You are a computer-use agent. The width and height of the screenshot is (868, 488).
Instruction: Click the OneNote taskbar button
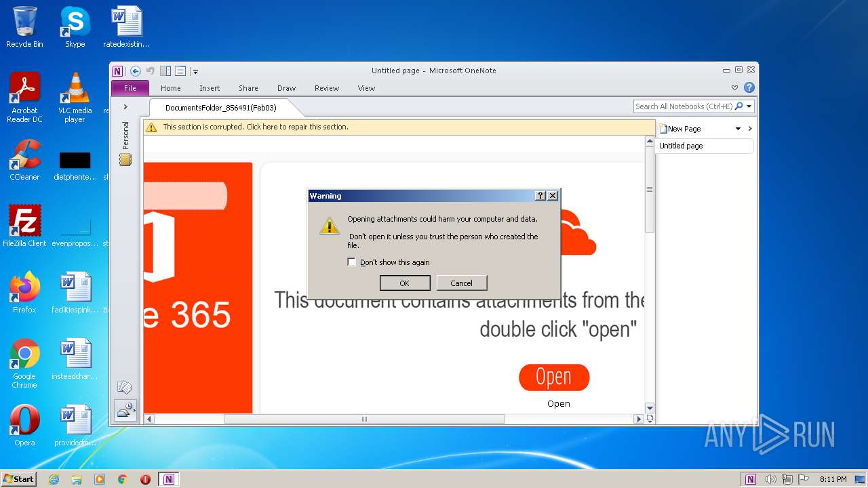(x=169, y=479)
